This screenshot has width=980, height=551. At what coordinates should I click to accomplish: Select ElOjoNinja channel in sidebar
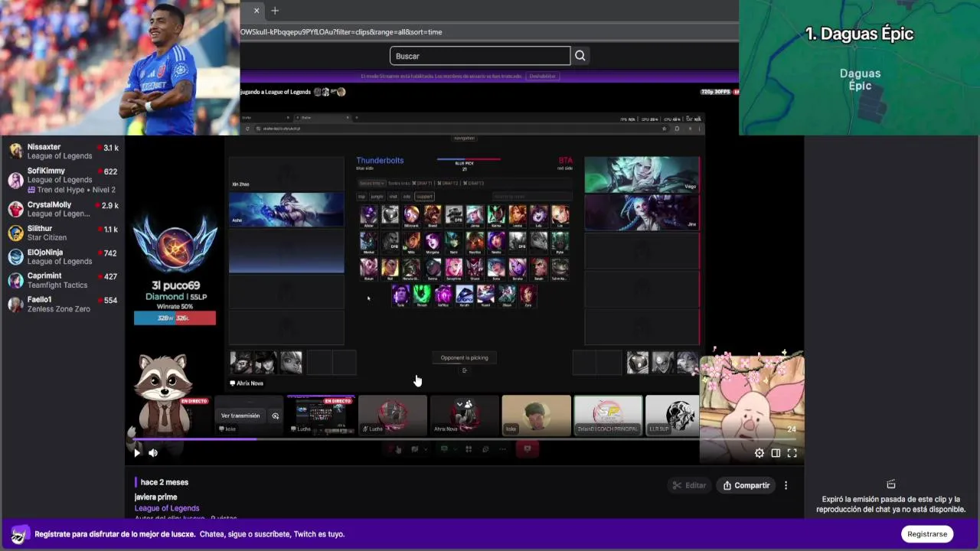click(63, 256)
